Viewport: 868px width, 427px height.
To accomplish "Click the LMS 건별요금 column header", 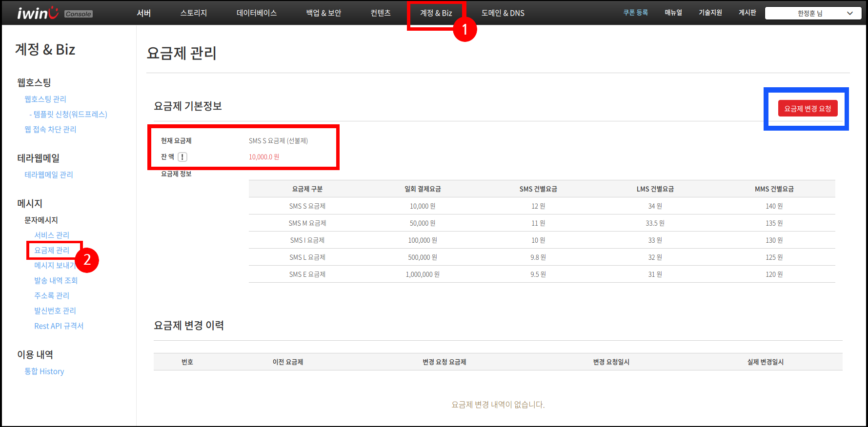I will click(x=655, y=189).
